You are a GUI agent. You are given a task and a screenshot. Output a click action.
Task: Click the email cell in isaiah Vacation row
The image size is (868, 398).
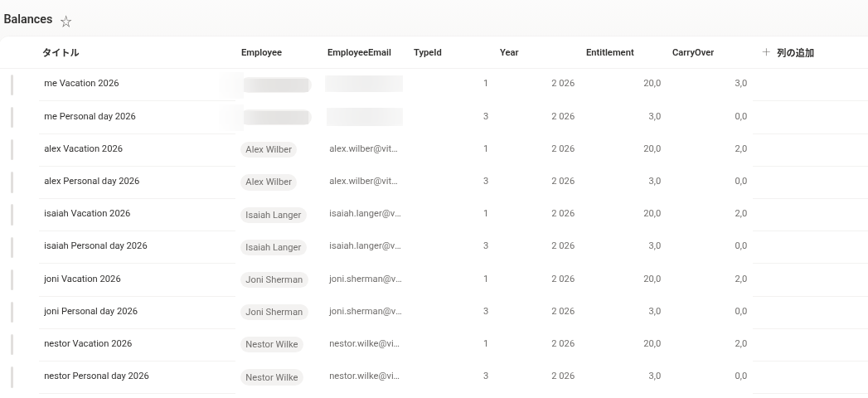[x=365, y=213]
